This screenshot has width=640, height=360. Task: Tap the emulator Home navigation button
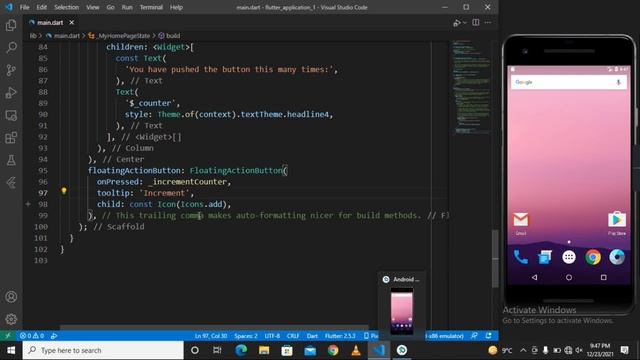(569, 277)
